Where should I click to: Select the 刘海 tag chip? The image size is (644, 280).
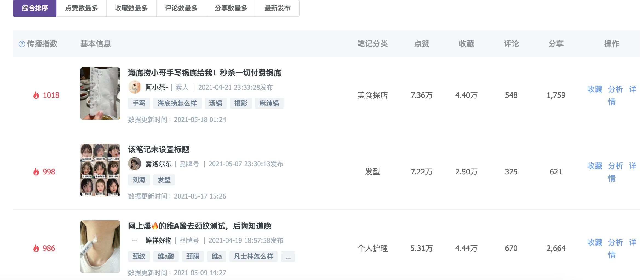(x=139, y=180)
